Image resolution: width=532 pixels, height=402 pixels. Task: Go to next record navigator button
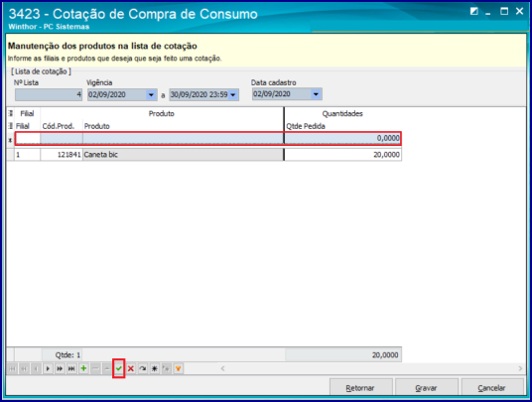48,369
